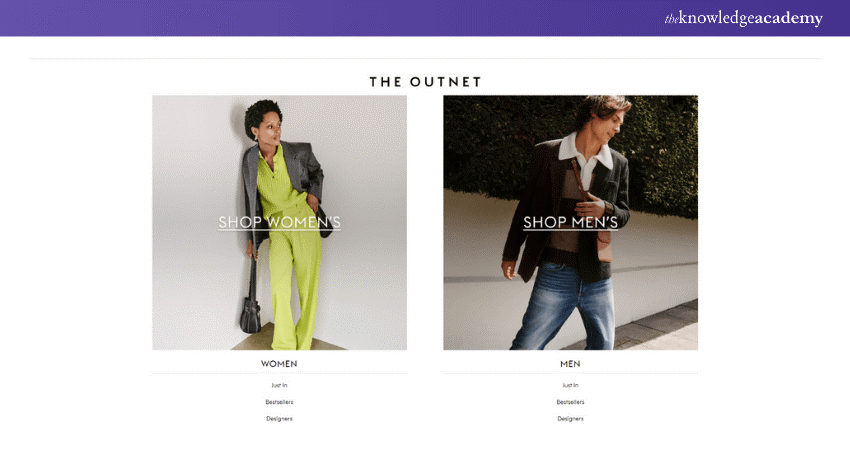Select the MEN category heading
The image size is (850, 450).
tap(570, 364)
